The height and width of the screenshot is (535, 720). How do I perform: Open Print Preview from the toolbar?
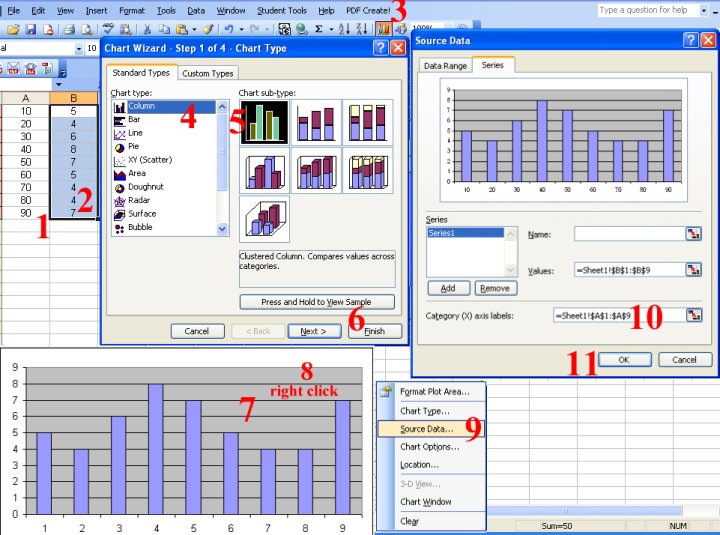coord(86,30)
